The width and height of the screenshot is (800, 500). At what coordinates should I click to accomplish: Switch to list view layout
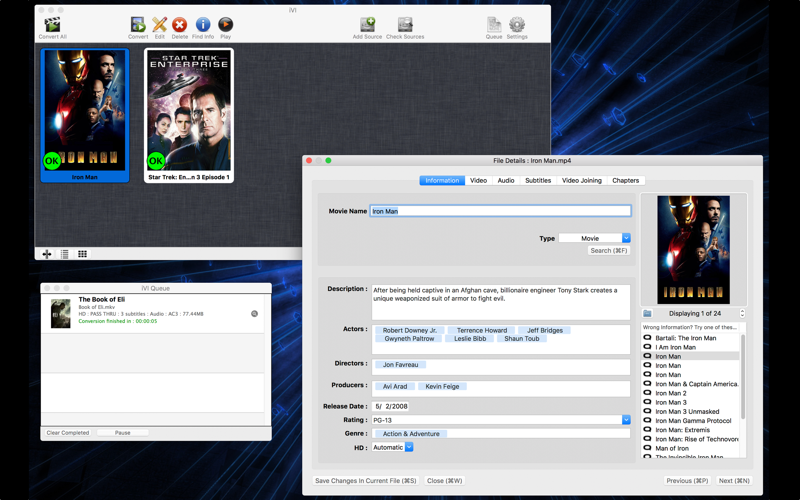(x=65, y=254)
